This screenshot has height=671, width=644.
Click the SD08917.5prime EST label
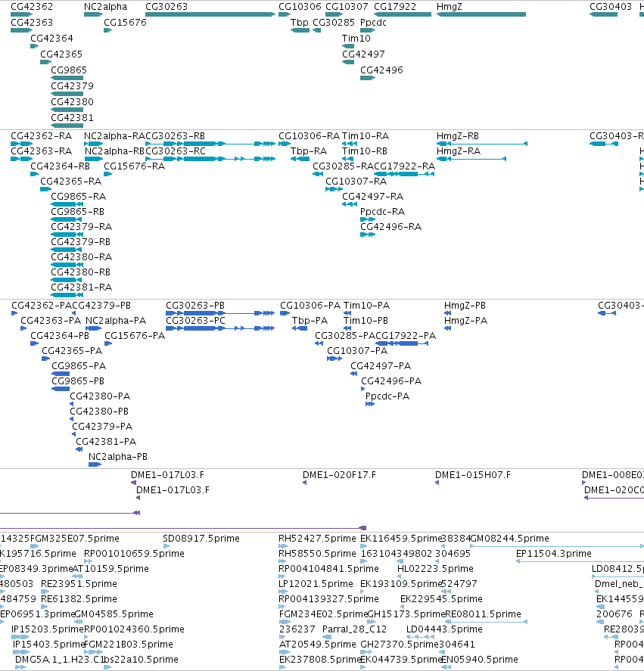(201, 539)
